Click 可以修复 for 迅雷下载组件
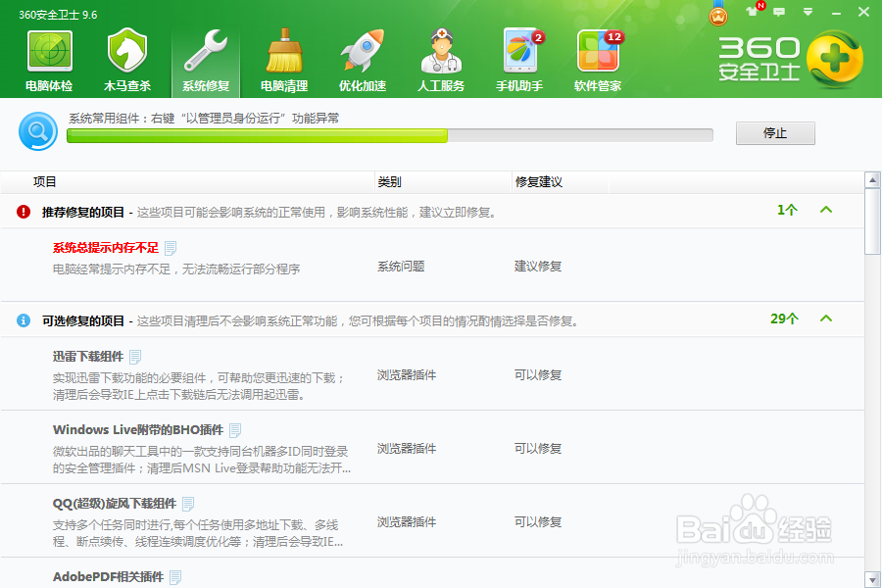This screenshot has height=588, width=882. pyautogui.click(x=538, y=374)
